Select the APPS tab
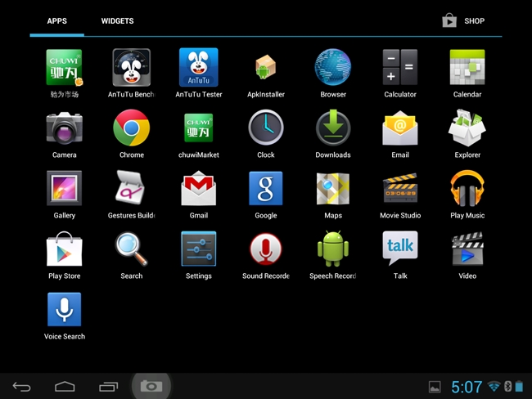The image size is (532, 399). 57,21
